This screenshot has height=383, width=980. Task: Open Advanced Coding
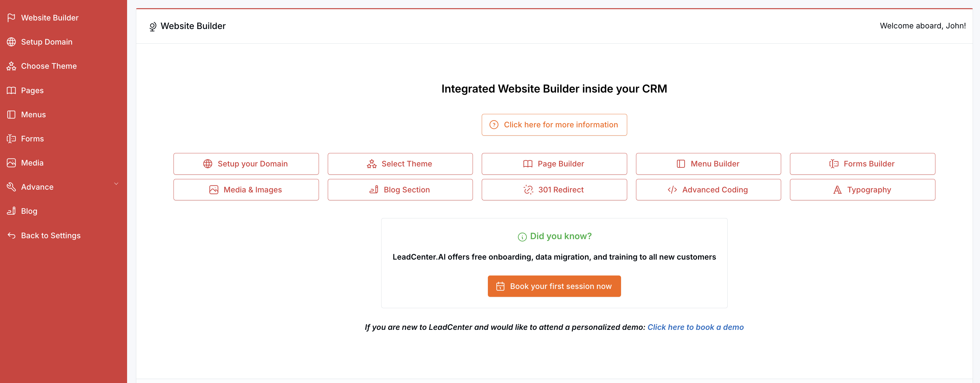pos(708,190)
